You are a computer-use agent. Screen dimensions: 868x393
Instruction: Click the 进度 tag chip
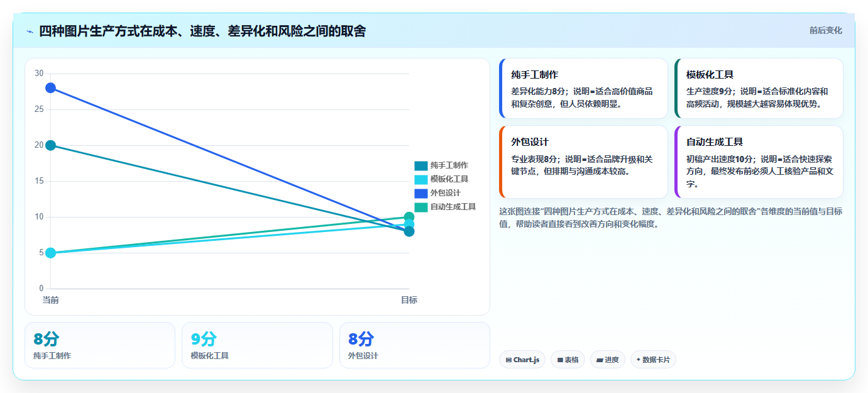(x=608, y=360)
